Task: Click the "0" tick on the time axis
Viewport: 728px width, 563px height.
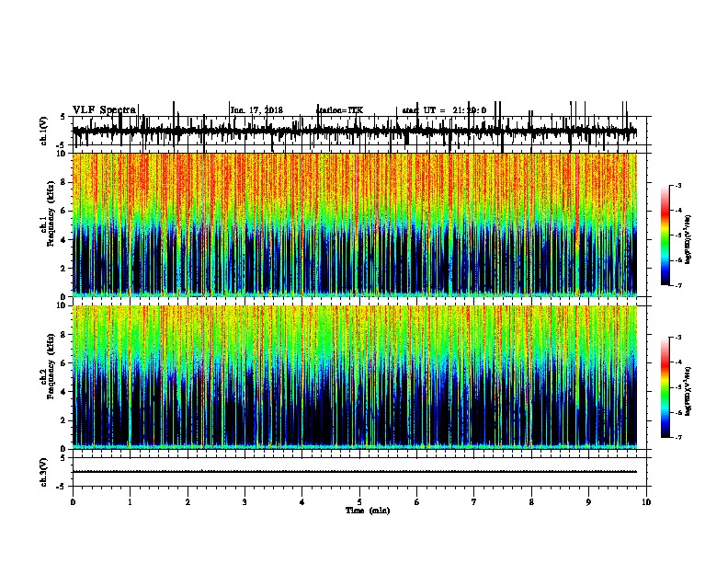Action: (73, 502)
